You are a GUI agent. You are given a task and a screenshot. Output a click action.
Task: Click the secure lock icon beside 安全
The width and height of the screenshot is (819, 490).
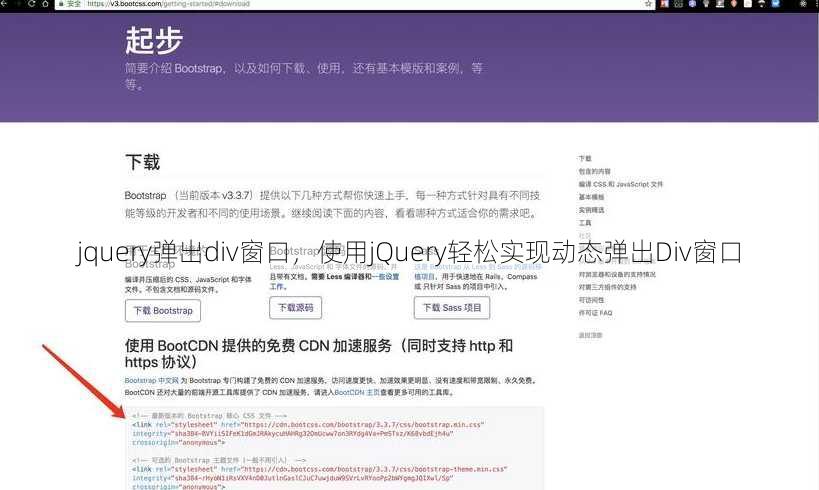(x=61, y=3)
